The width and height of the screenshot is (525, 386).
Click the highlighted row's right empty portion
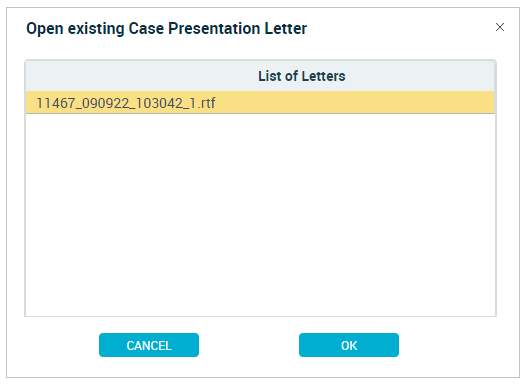(355, 102)
